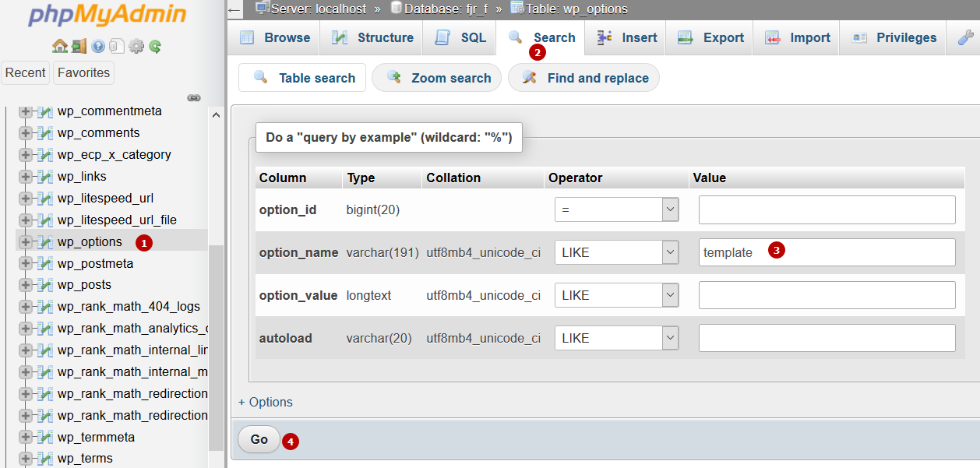980x468 pixels.
Task: Click inside the option_value Value field
Action: [826, 294]
